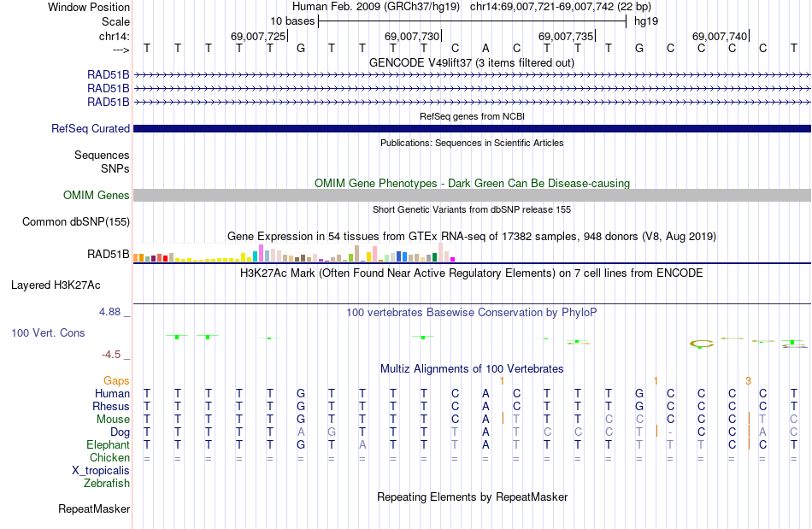The image size is (812, 529).
Task: Click the chr14: ruler label
Action: [x=114, y=36]
